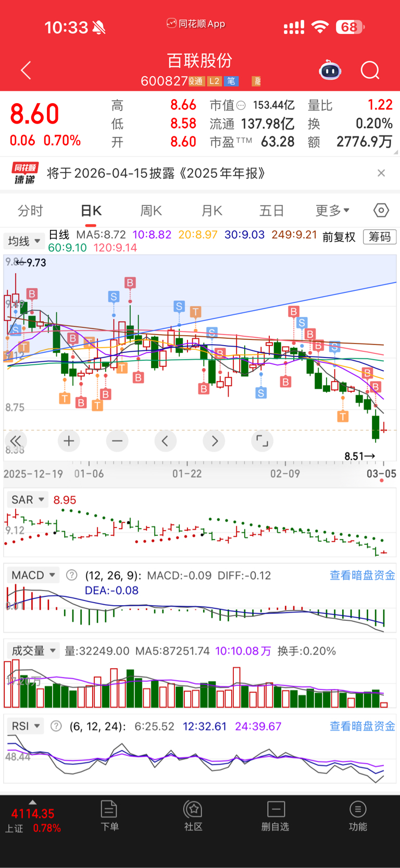The width and height of the screenshot is (400, 868).
Task: Open annual report disclosure notice text
Action: point(156,173)
